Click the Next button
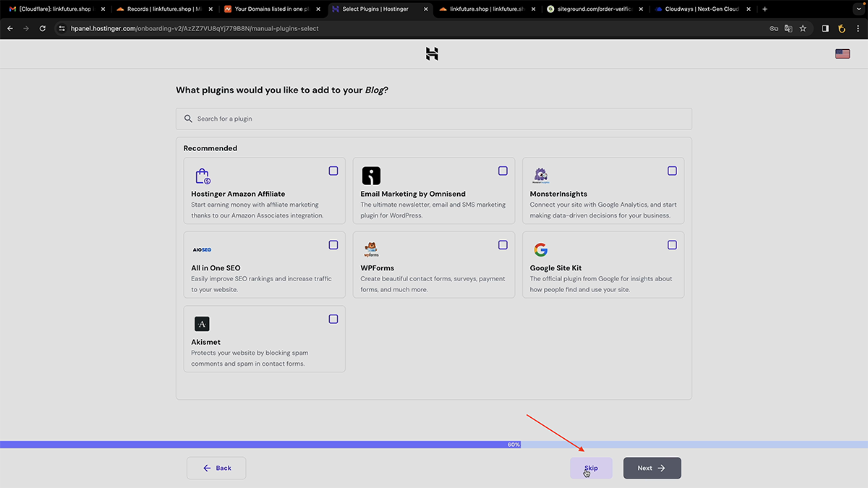Viewport: 868px width, 488px height. (652, 468)
